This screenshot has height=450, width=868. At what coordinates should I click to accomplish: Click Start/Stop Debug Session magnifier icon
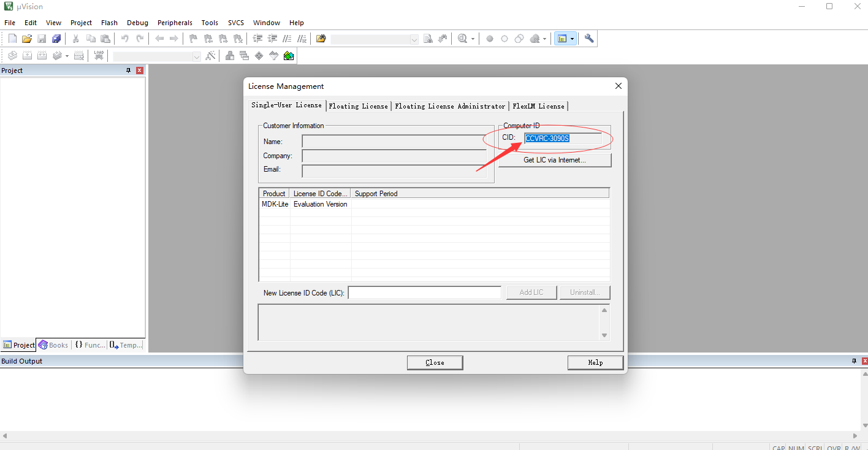point(463,39)
